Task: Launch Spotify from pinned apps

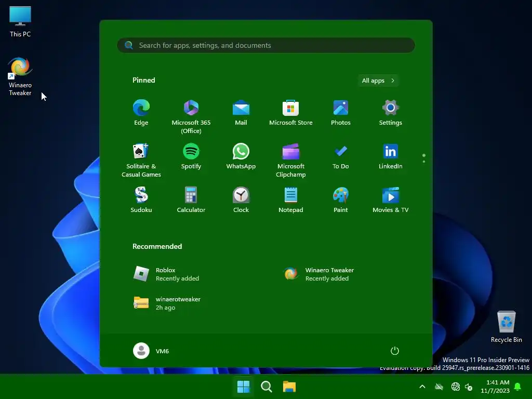Action: point(191,156)
